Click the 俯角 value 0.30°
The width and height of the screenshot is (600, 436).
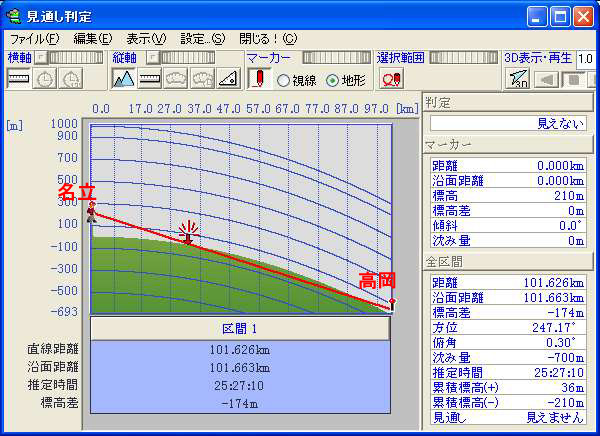click(560, 343)
